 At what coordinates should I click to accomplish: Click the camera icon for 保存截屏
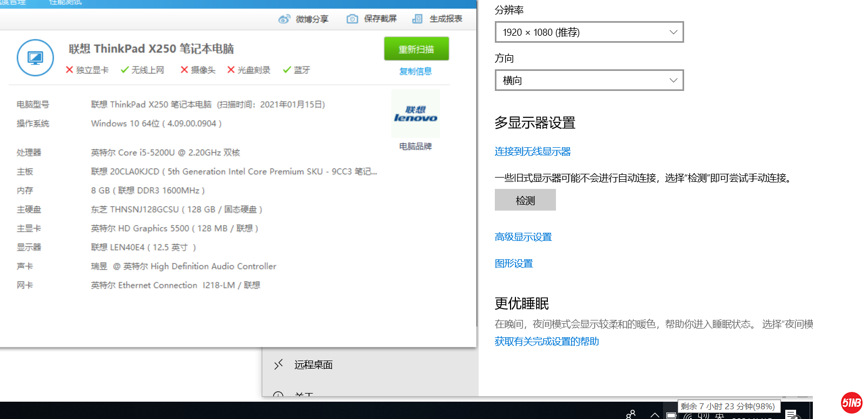352,19
